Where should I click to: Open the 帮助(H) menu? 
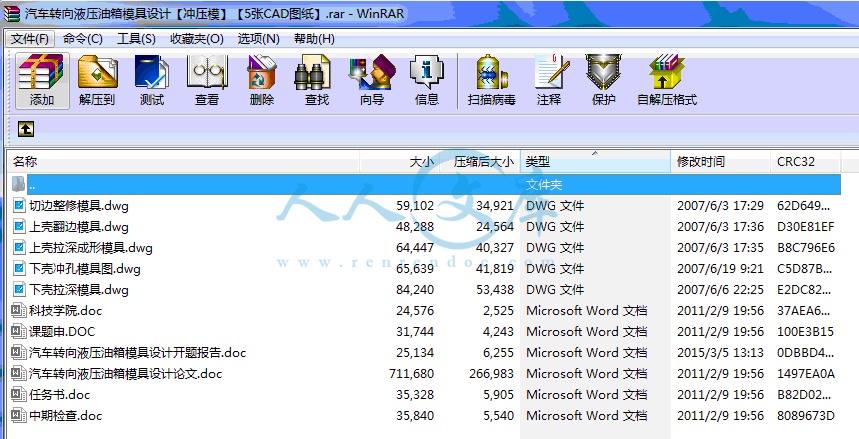(314, 39)
